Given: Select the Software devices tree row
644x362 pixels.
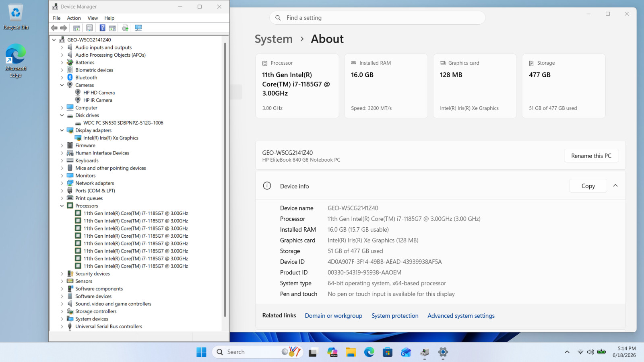Looking at the screenshot, I should point(93,296).
